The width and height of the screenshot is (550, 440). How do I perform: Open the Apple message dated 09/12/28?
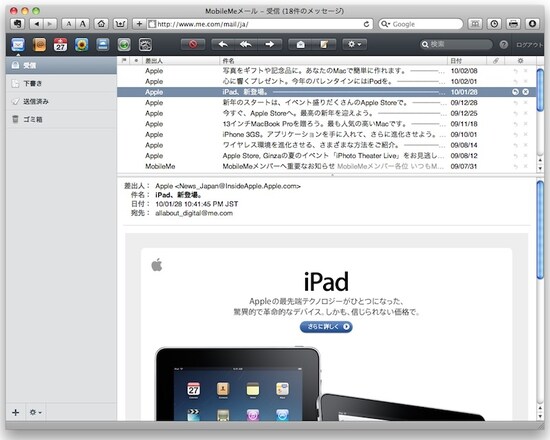[x=326, y=103]
